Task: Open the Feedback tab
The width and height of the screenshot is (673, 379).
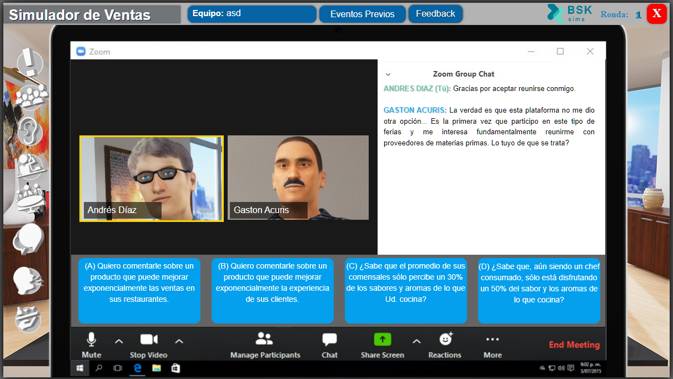Action: tap(435, 14)
